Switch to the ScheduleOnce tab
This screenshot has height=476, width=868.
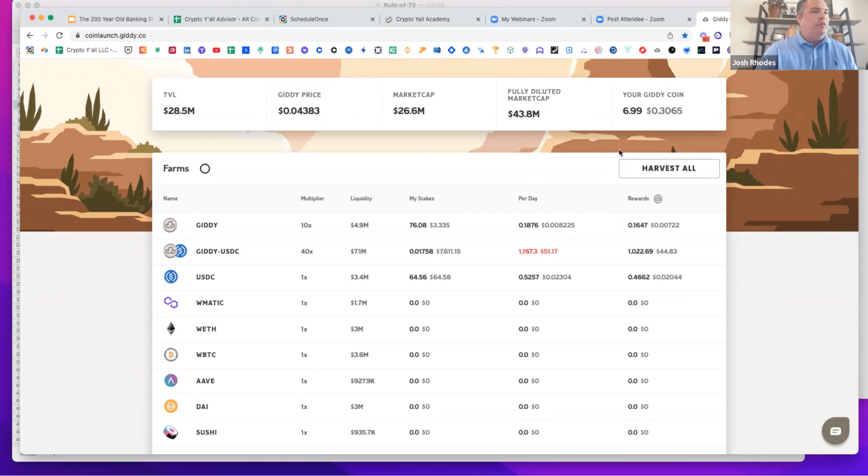(x=309, y=19)
